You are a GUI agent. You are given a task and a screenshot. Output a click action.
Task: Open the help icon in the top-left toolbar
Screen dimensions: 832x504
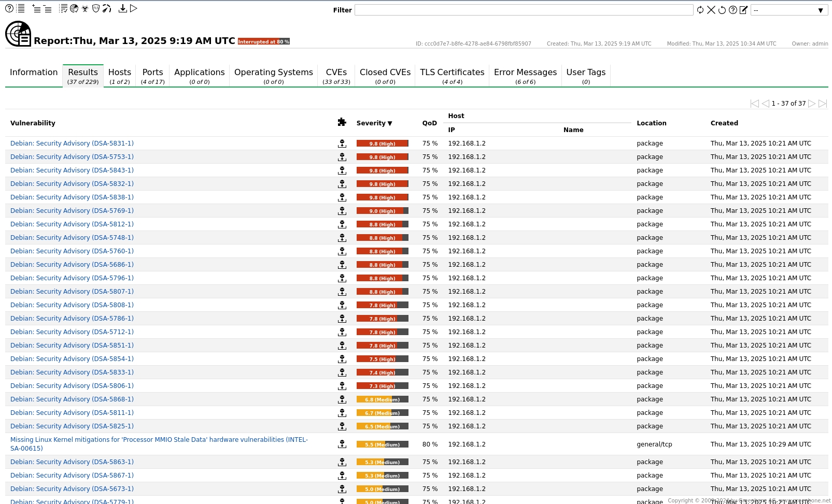pos(9,8)
